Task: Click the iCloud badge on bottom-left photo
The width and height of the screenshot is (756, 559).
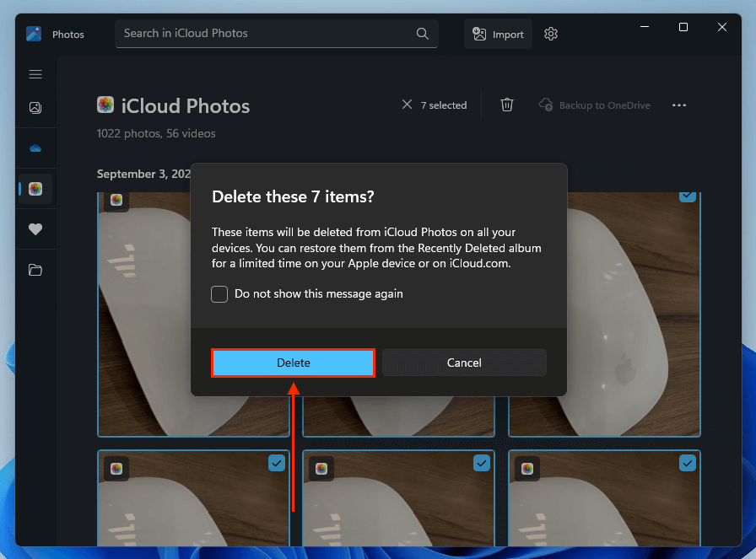Action: tap(116, 469)
